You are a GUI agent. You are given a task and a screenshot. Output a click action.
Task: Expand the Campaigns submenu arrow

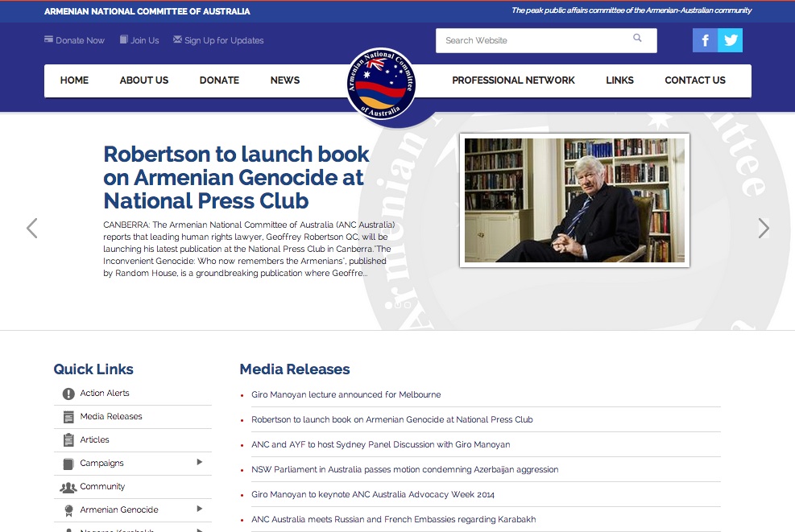pyautogui.click(x=200, y=462)
